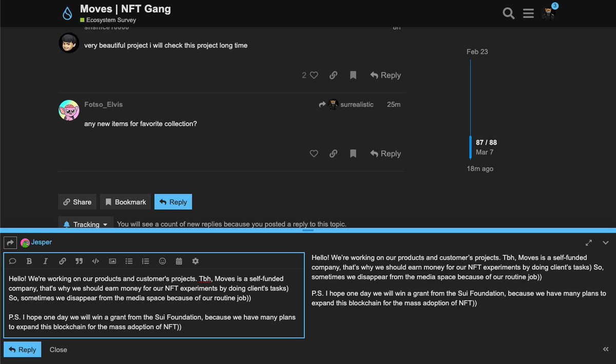Copy link to Fotso_Elvis's post
Screen dimensions: 616x364
pos(333,154)
